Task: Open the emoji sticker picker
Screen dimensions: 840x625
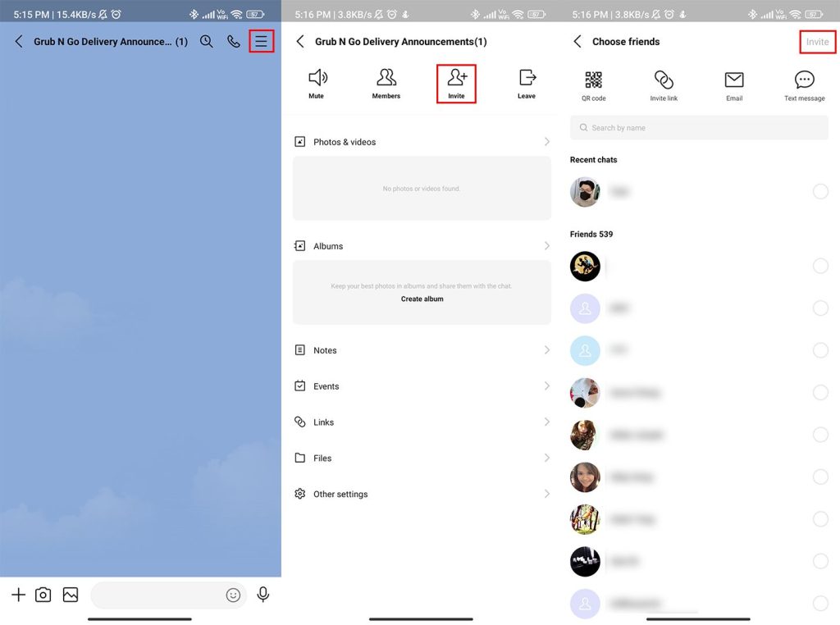Action: pos(233,595)
